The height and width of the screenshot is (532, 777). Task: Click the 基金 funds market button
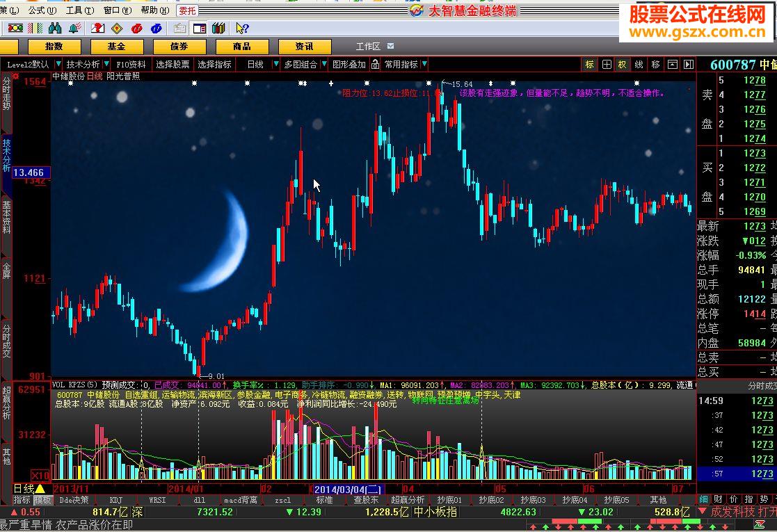point(116,46)
